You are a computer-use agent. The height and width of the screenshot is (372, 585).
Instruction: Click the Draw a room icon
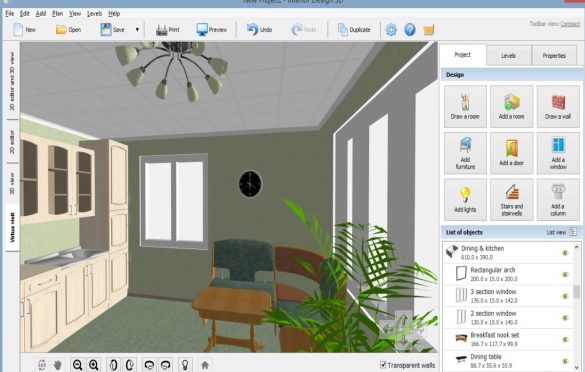click(465, 106)
